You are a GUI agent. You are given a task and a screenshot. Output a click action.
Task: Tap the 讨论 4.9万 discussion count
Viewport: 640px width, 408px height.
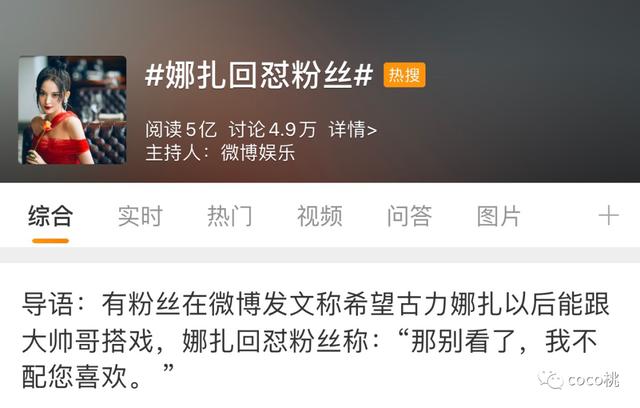click(x=272, y=130)
